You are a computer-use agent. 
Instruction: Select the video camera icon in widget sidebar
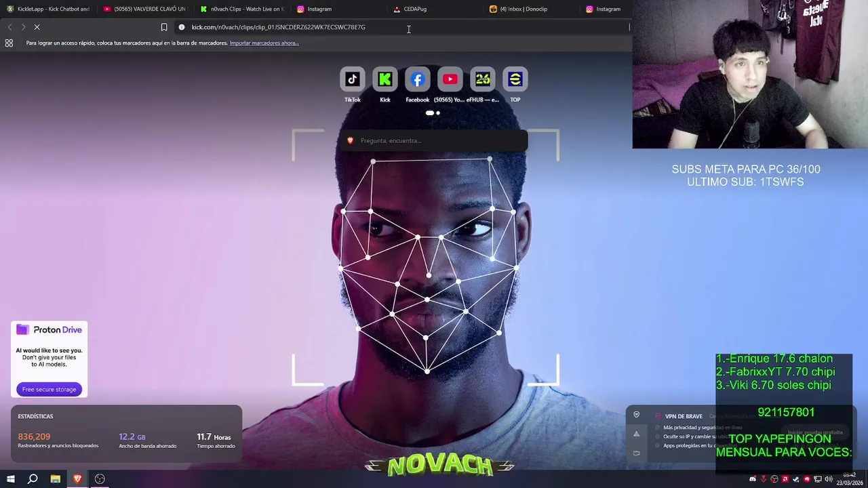click(636, 453)
